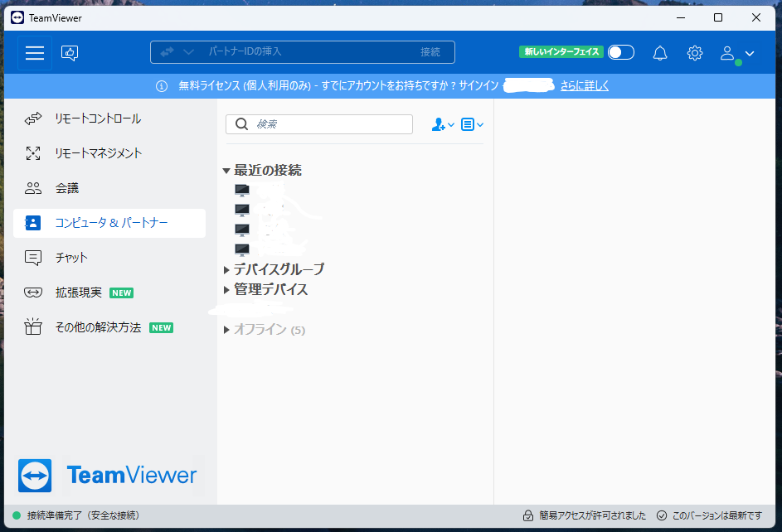Click the magnifier icon in search box
This screenshot has height=532, width=782.
(x=242, y=124)
